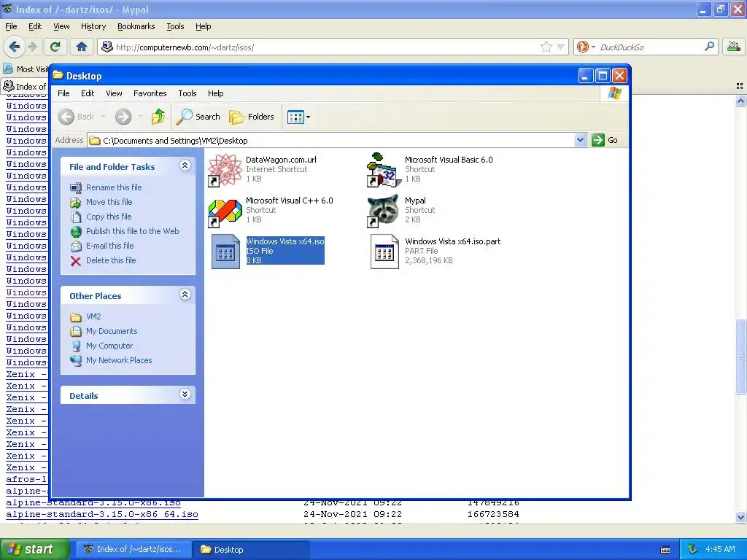Screen dimensions: 747x560
Task: Expand the Details panel
Action: point(185,394)
